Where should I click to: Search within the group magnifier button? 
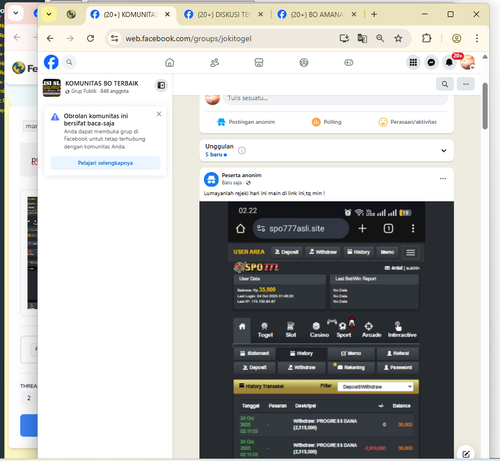(445, 84)
